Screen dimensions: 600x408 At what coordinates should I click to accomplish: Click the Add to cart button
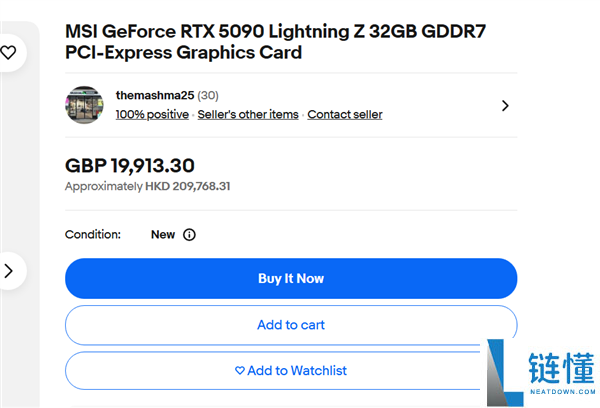click(291, 325)
